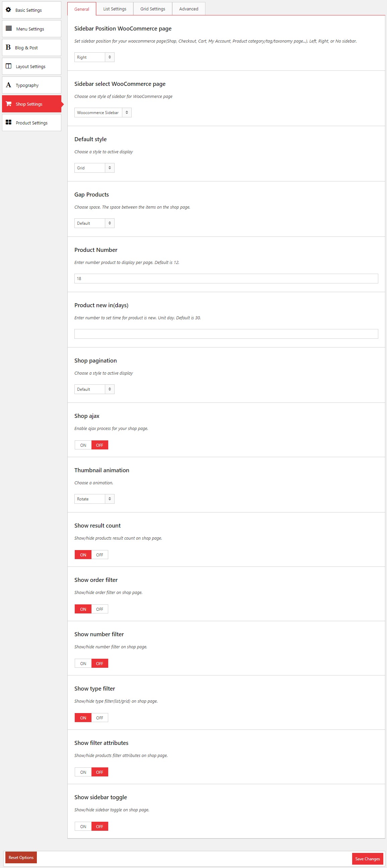Turn Shop ajax ON
The height and width of the screenshot is (868, 387).
(83, 445)
